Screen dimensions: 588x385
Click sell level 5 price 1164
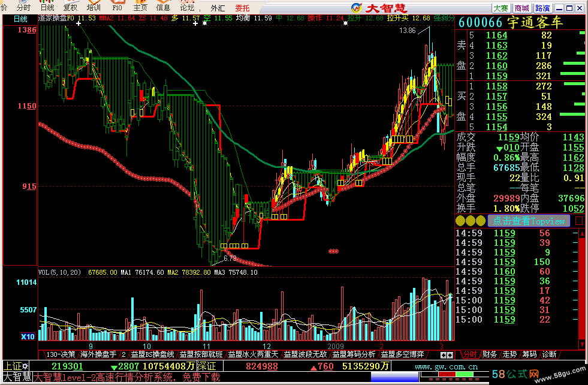coord(496,35)
